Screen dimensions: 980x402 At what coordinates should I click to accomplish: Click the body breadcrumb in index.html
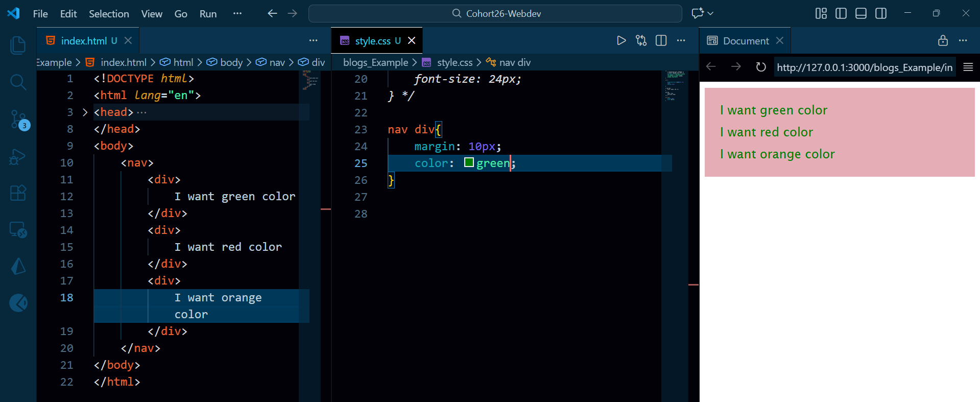click(x=225, y=62)
